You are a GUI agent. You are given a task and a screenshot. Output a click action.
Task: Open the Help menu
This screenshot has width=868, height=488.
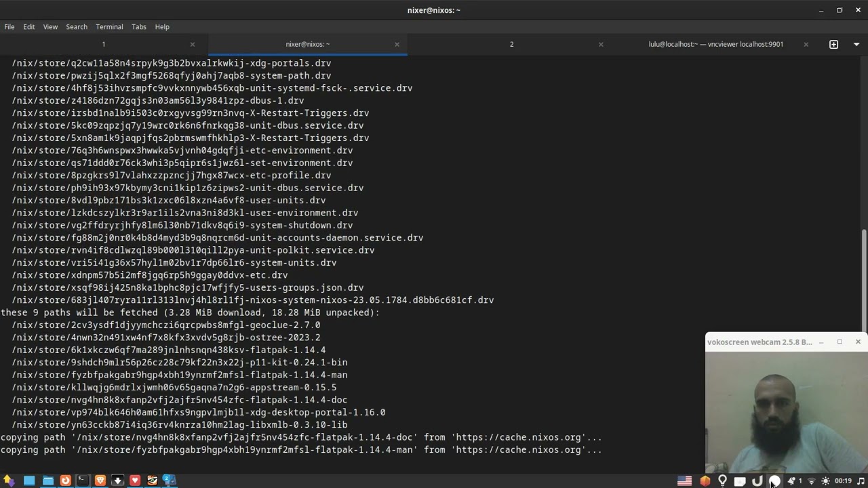pos(162,26)
